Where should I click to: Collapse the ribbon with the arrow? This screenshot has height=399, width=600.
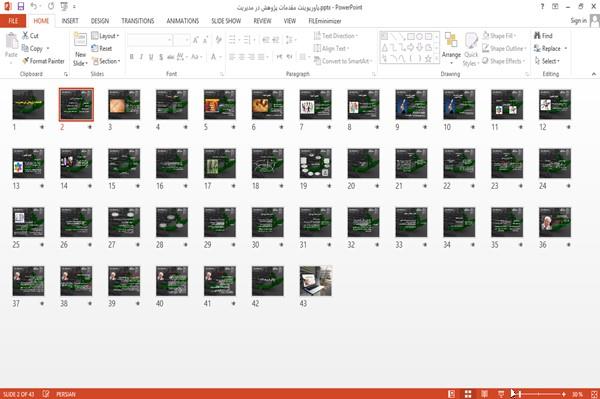point(594,74)
